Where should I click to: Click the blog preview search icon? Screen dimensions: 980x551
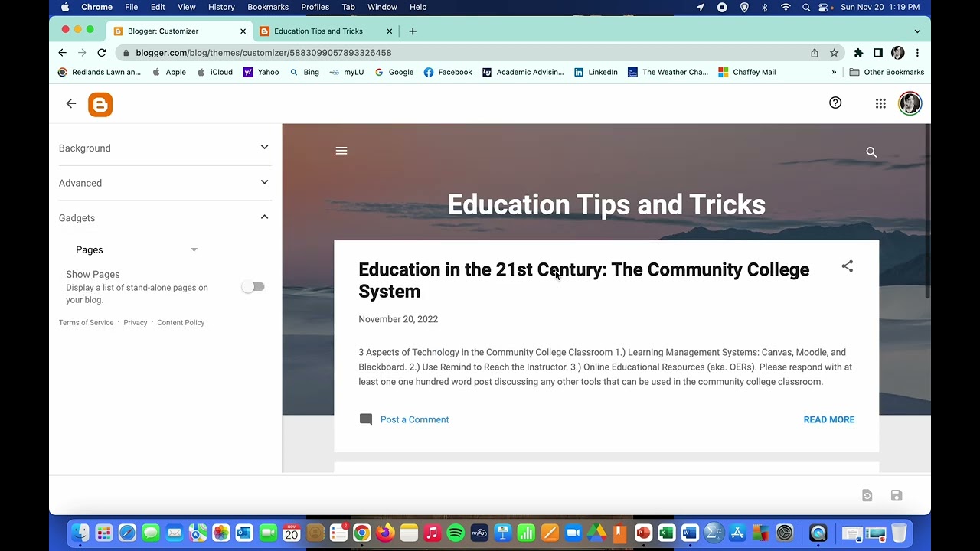pos(871,152)
